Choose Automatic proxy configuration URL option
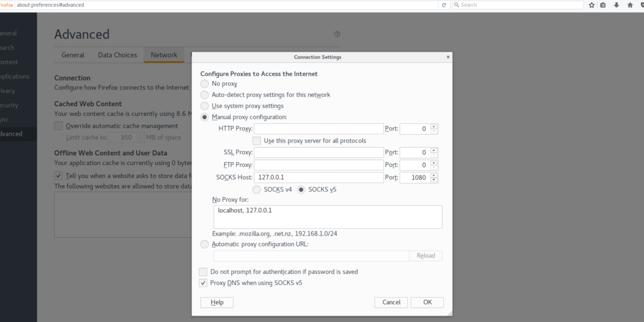This screenshot has width=644, height=322. (204, 244)
